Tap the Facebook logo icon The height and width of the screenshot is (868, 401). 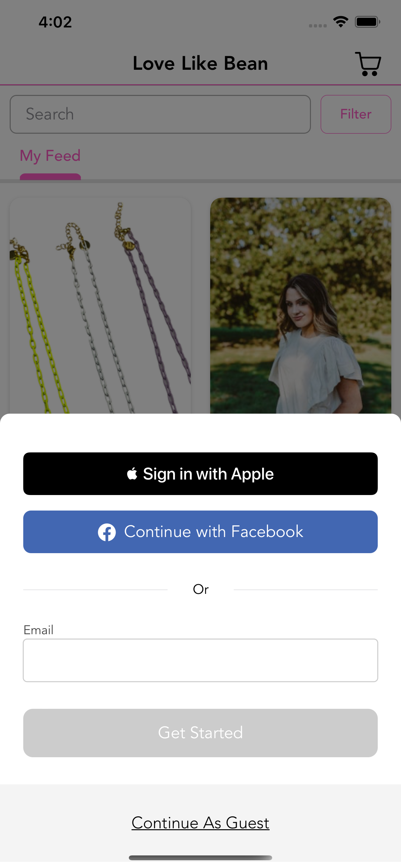(x=107, y=532)
